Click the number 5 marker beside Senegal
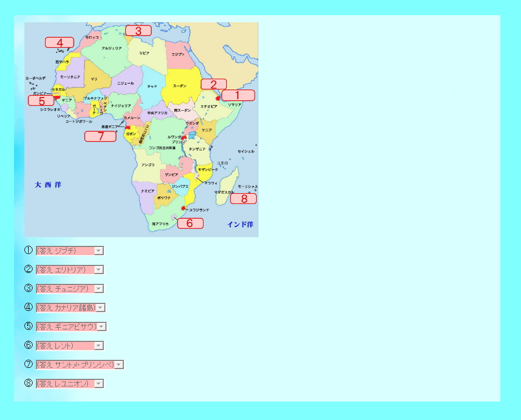521x420 pixels. tap(41, 100)
